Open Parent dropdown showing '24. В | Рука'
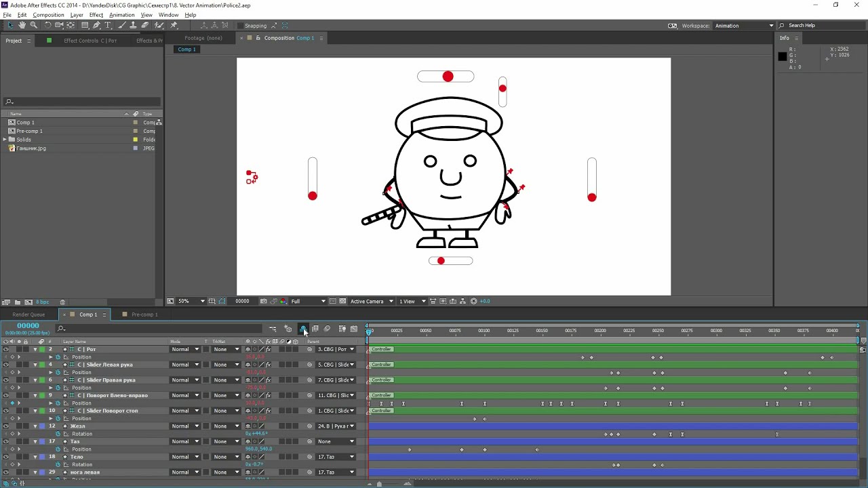 tap(336, 426)
